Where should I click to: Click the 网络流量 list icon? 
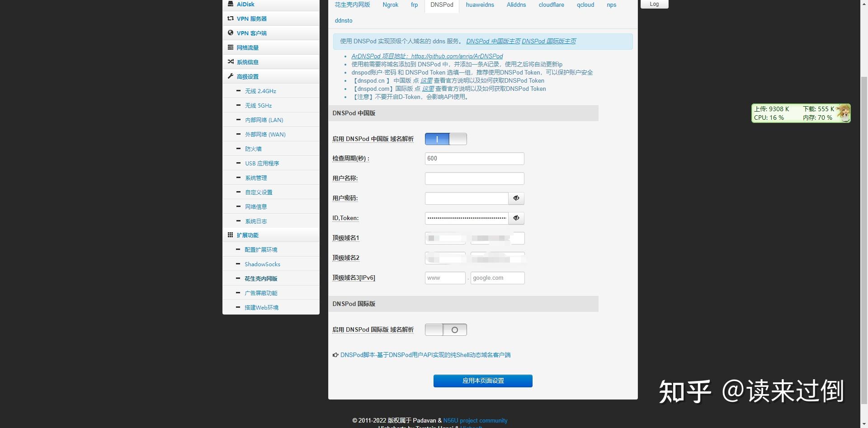tap(231, 47)
